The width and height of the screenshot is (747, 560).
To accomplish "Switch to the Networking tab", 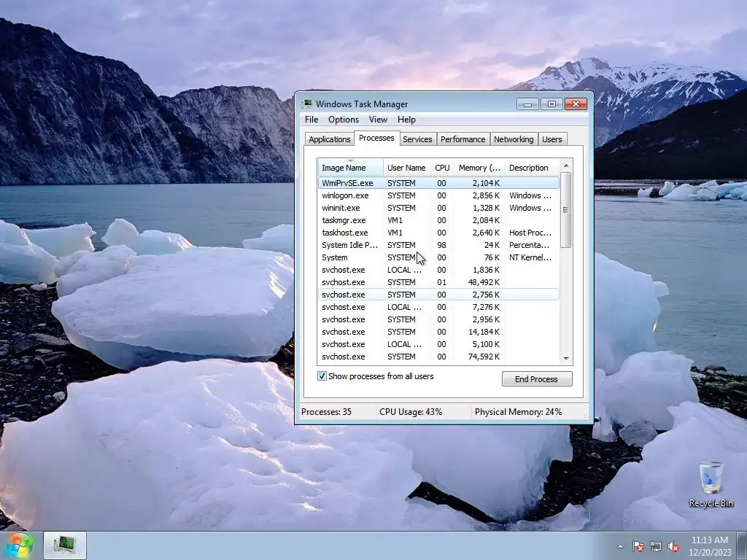I will pyautogui.click(x=514, y=139).
